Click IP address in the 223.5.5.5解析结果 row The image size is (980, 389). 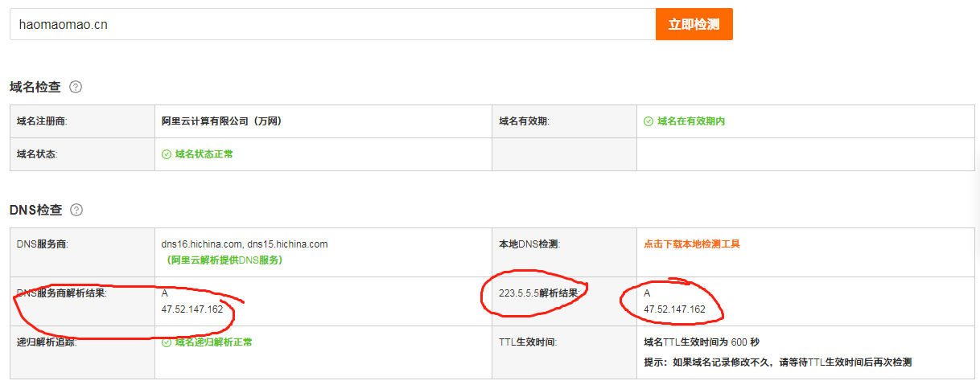coord(674,309)
